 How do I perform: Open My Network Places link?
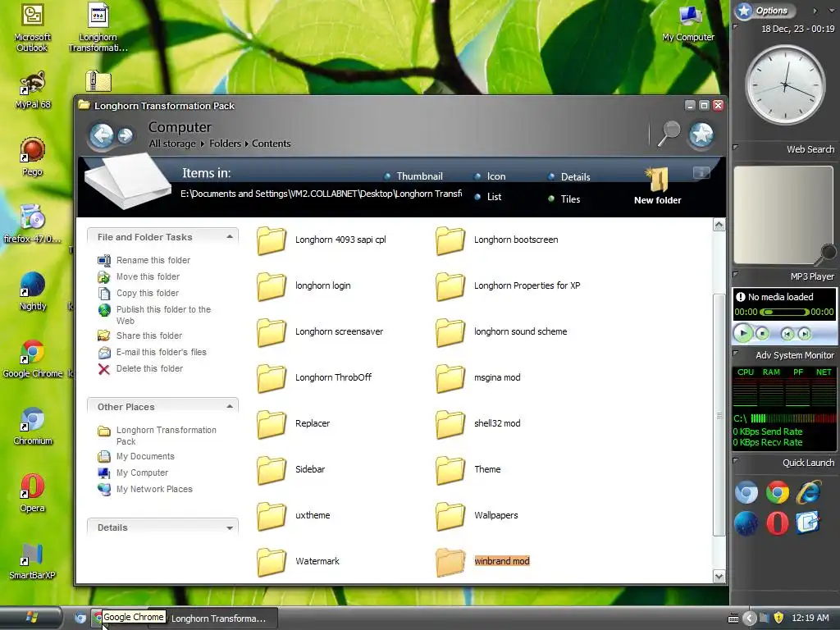(x=145, y=489)
